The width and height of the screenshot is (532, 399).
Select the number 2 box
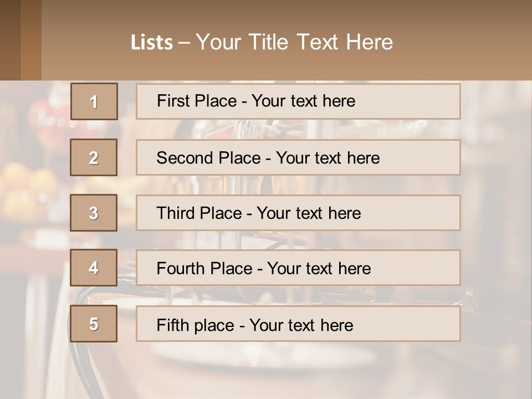pyautogui.click(x=94, y=157)
